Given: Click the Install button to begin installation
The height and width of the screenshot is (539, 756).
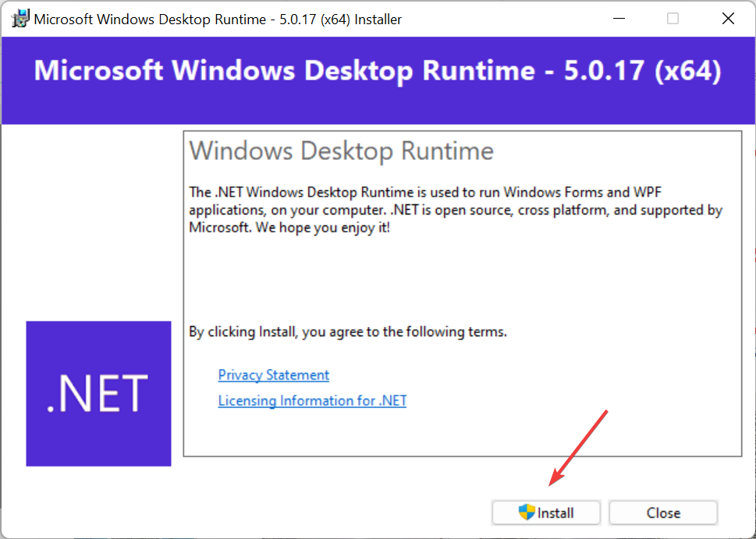Looking at the screenshot, I should point(546,512).
